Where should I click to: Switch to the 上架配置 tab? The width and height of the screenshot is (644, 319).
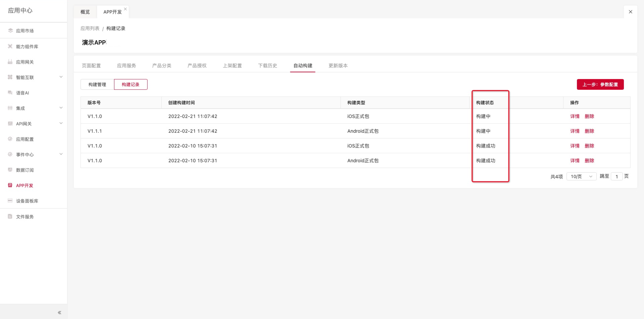[232, 66]
